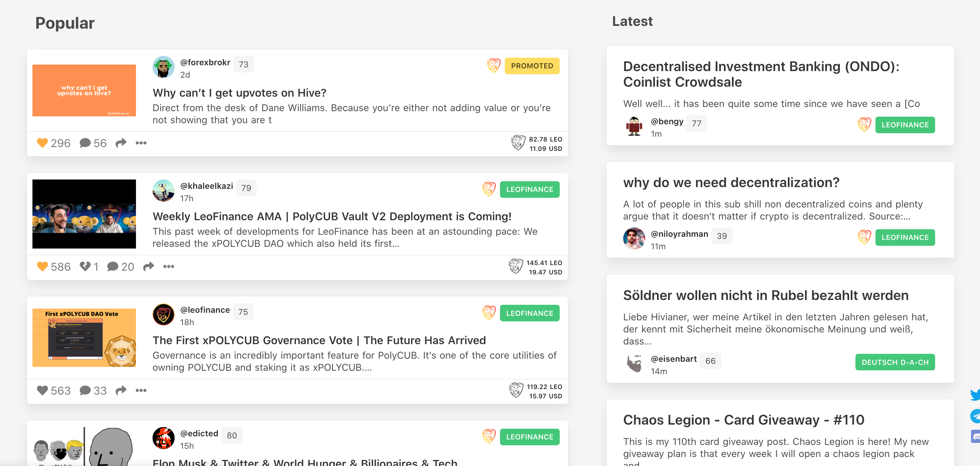Open @khaleelkazi profile link
Screen dimensions: 980x466
pos(207,186)
